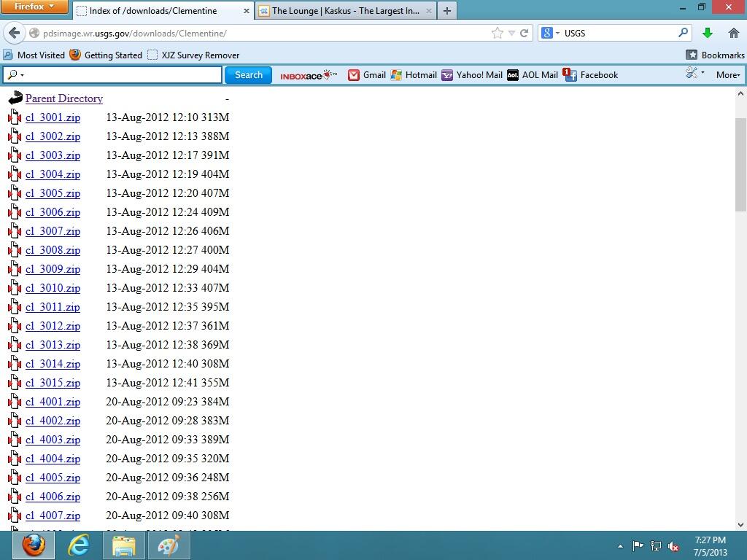Screen dimensions: 747x560
Task: Open the Downloads green arrow button
Action: coord(707,33)
